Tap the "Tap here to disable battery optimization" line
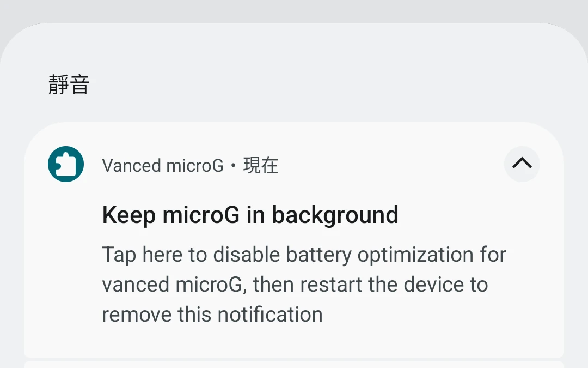This screenshot has height=368, width=588. 304,255
